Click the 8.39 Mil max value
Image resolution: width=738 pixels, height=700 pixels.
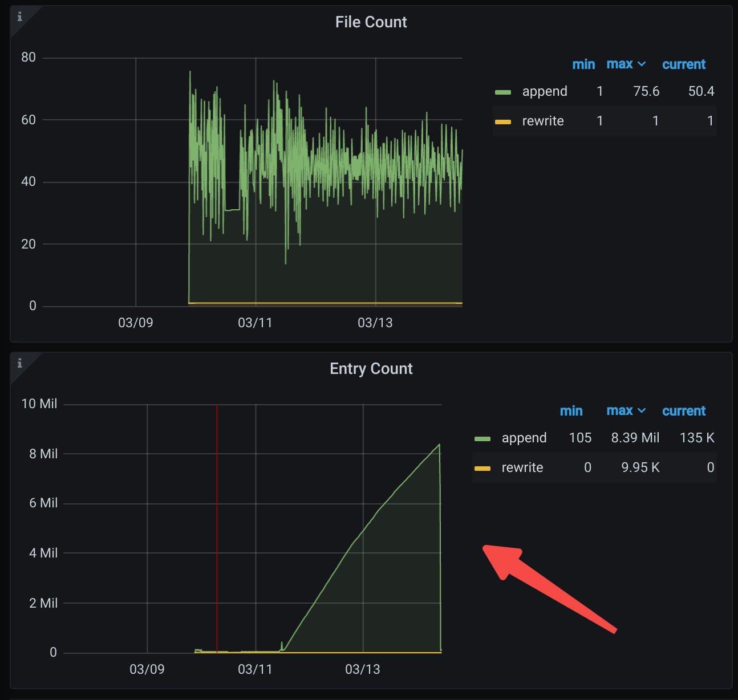(635, 438)
